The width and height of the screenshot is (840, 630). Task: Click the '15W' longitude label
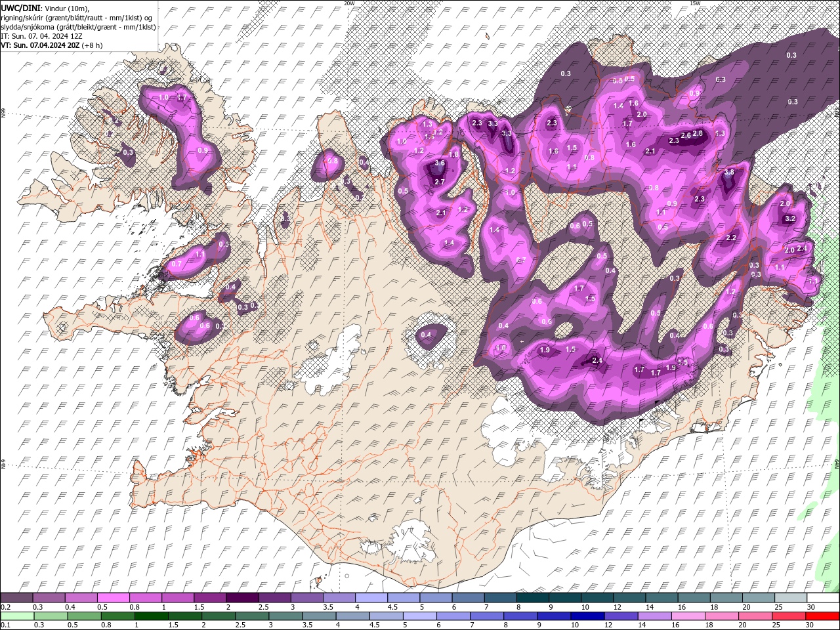point(695,3)
